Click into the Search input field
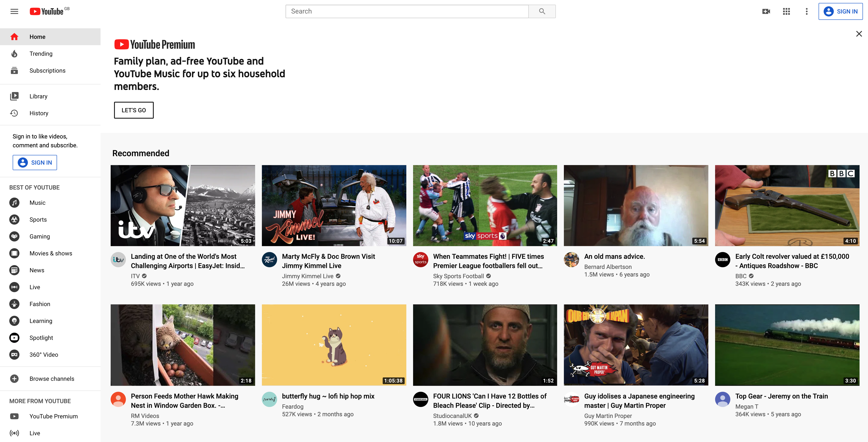This screenshot has height=442, width=868. point(407,11)
